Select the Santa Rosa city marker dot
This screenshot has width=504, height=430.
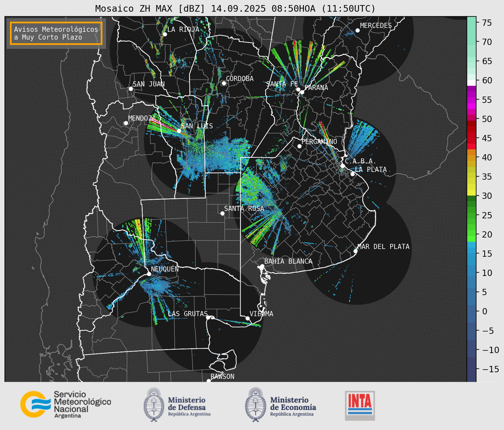tap(222, 213)
